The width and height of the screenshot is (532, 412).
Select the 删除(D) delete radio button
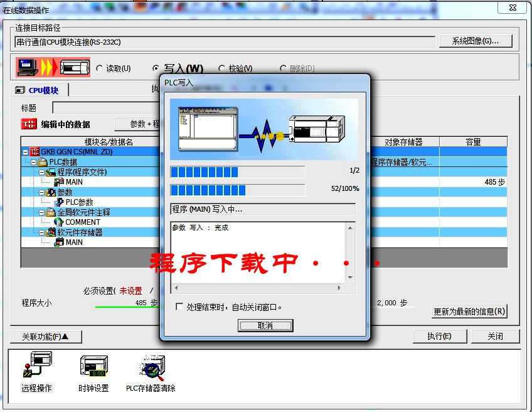(x=282, y=68)
